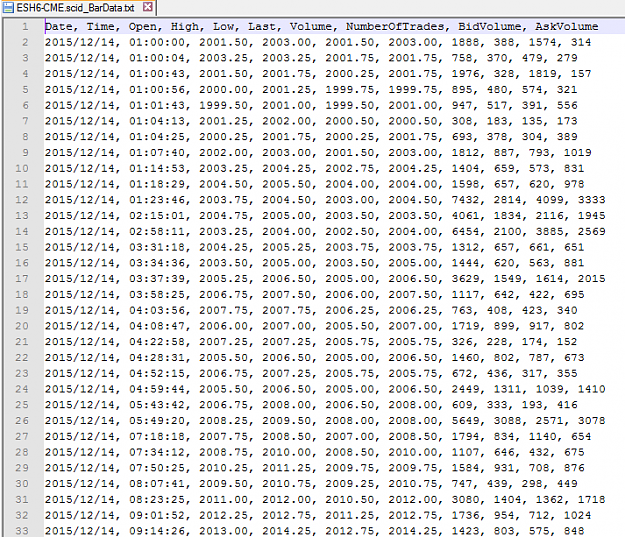This screenshot has width=625, height=537.
Task: Click the volume 2449 in line 24
Action: (x=465, y=389)
